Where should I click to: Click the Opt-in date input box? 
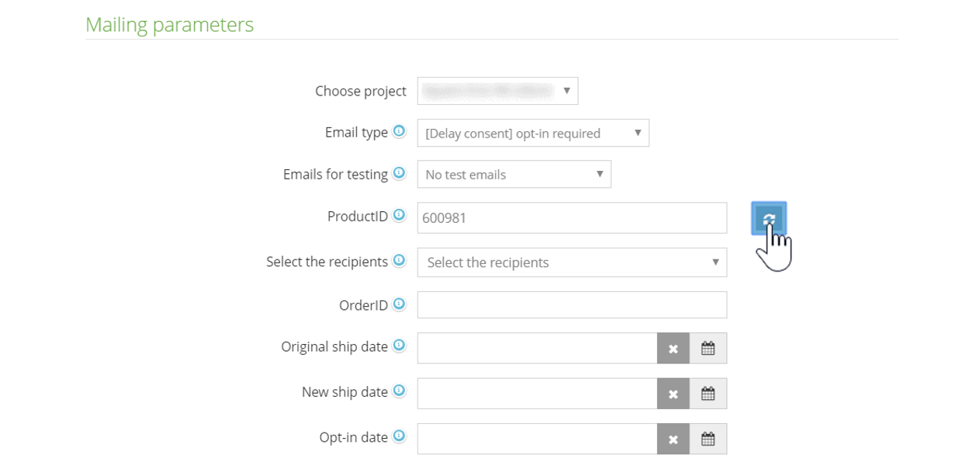coord(537,439)
